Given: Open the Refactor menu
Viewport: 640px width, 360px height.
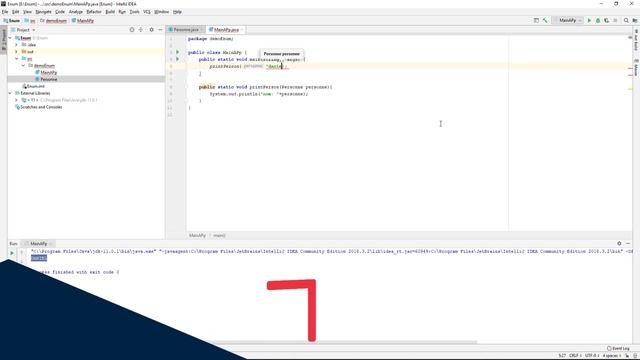Looking at the screenshot, I should 94,12.
